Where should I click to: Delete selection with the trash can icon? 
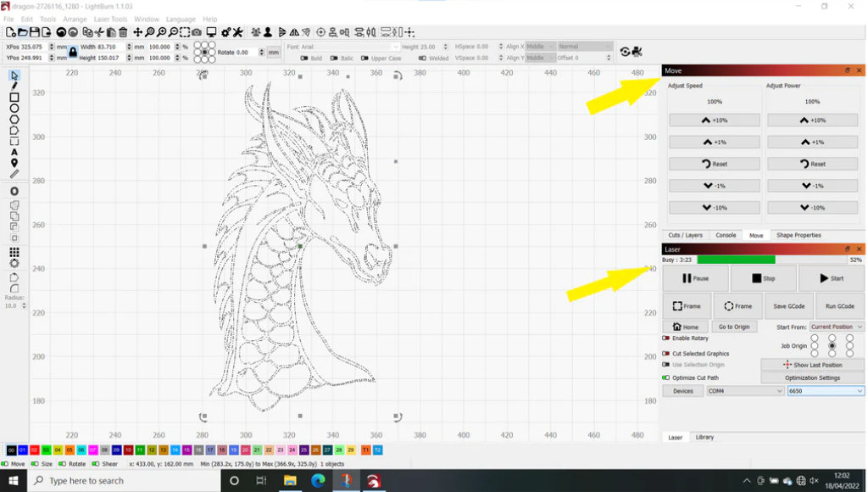pyautogui.click(x=124, y=33)
